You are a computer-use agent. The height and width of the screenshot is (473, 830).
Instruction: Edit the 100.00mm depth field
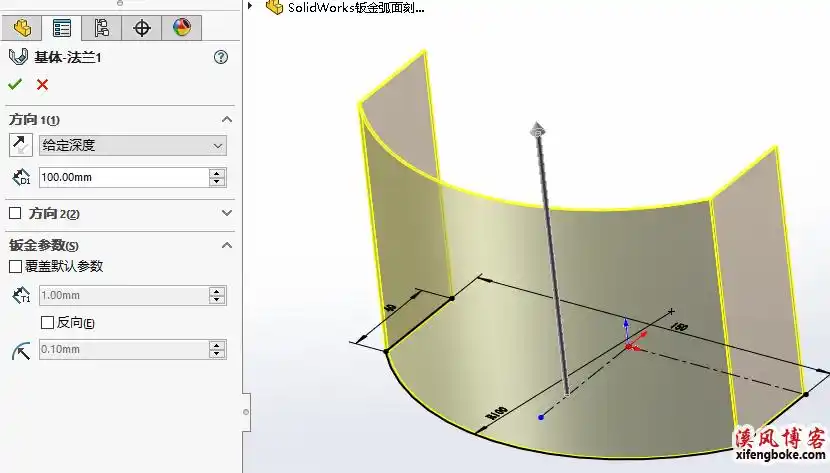coord(124,177)
